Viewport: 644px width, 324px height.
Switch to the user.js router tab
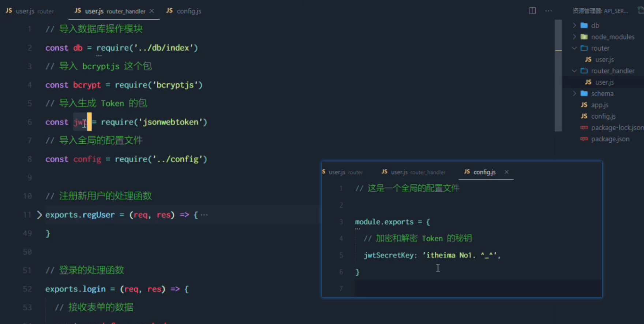click(x=30, y=11)
